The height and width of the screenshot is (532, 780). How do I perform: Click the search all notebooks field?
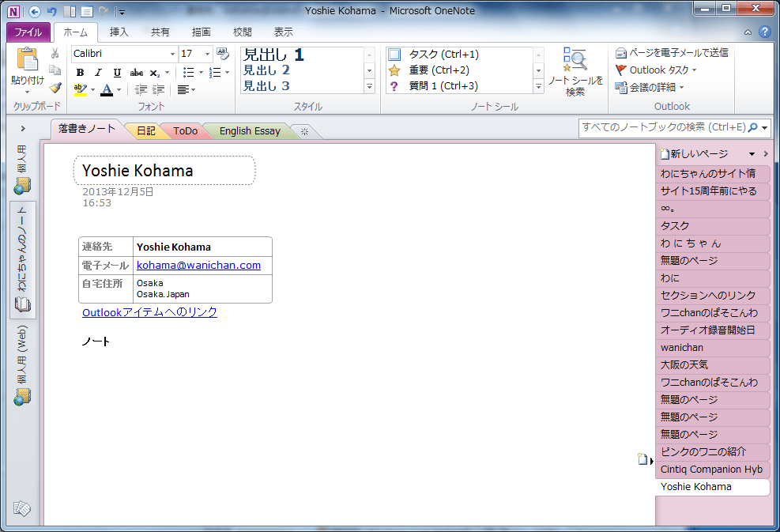664,127
